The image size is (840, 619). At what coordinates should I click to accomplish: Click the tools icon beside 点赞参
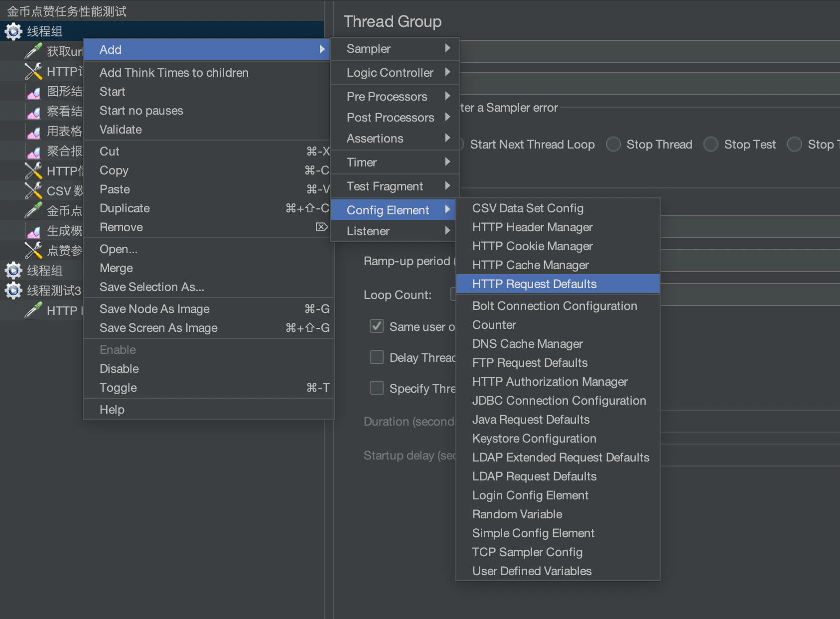coord(33,251)
